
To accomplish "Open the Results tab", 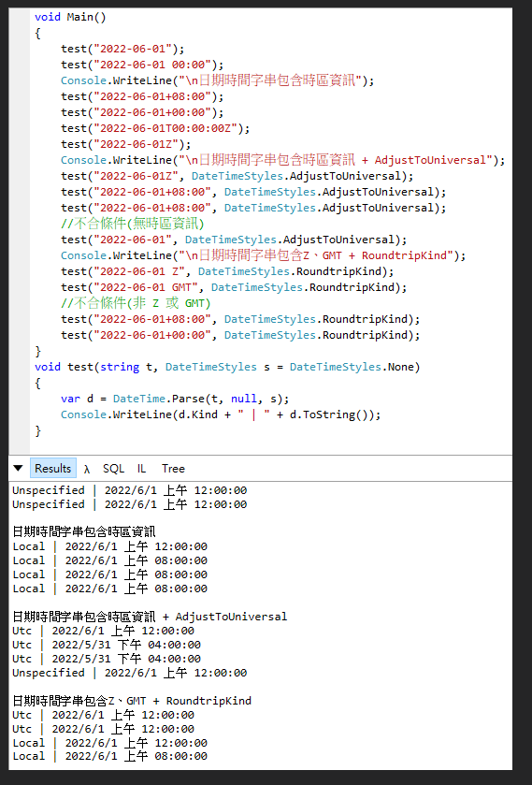I will [x=53, y=469].
